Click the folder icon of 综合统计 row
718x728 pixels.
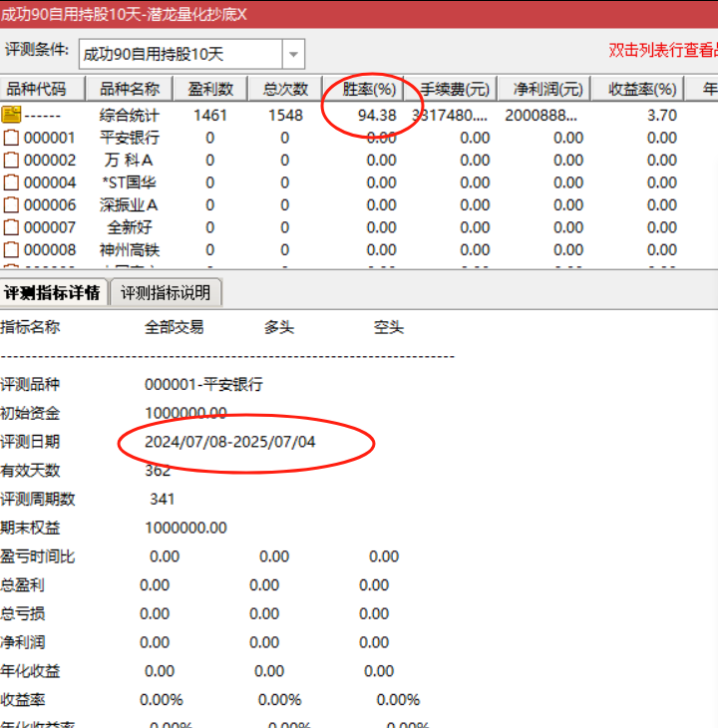coord(11,115)
